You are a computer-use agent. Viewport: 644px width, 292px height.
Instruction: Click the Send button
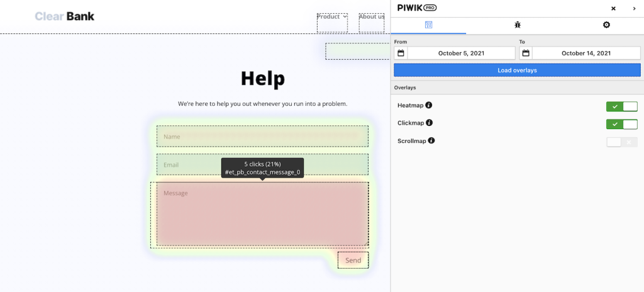point(353,260)
